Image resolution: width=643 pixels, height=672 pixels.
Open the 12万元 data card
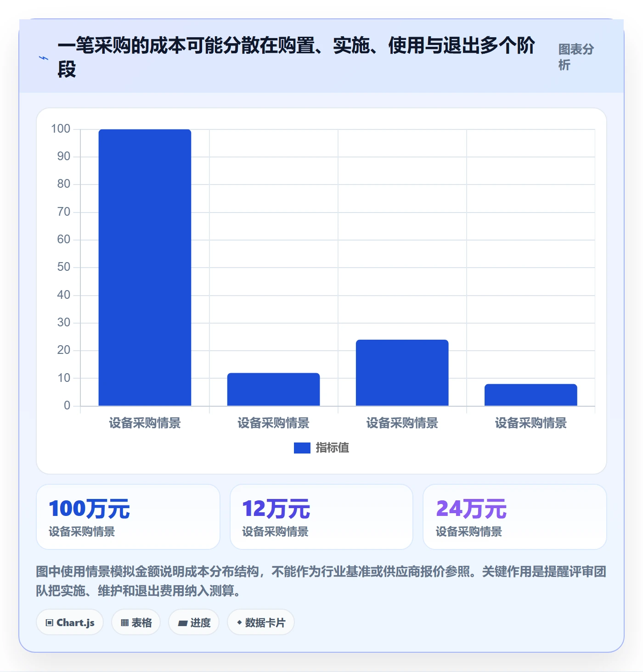(321, 517)
